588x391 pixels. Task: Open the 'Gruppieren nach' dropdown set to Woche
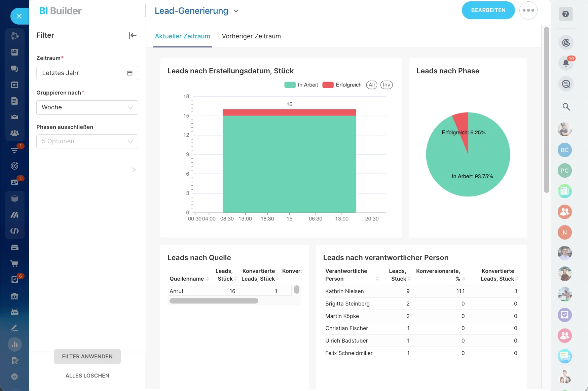(87, 107)
